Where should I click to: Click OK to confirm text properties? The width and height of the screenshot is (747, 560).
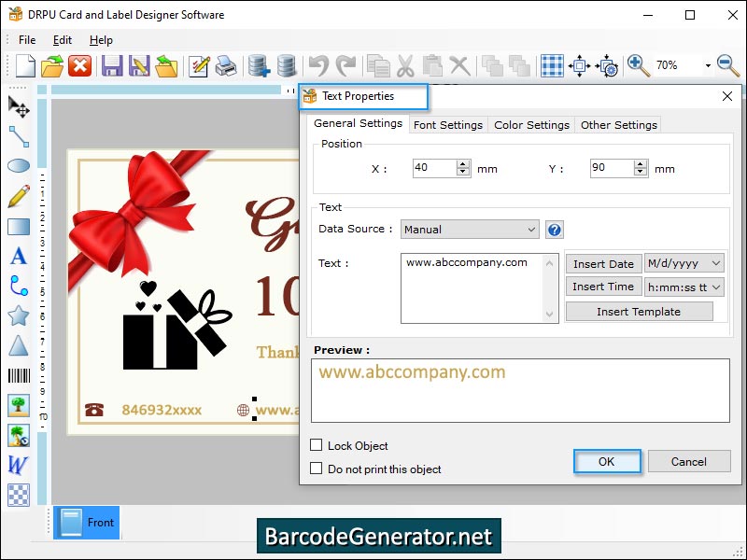(607, 461)
